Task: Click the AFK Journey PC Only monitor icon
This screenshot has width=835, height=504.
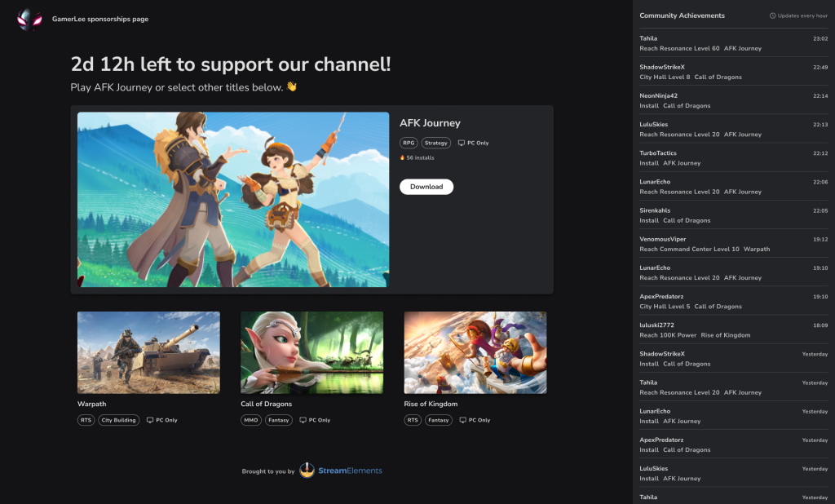Action: [462, 143]
